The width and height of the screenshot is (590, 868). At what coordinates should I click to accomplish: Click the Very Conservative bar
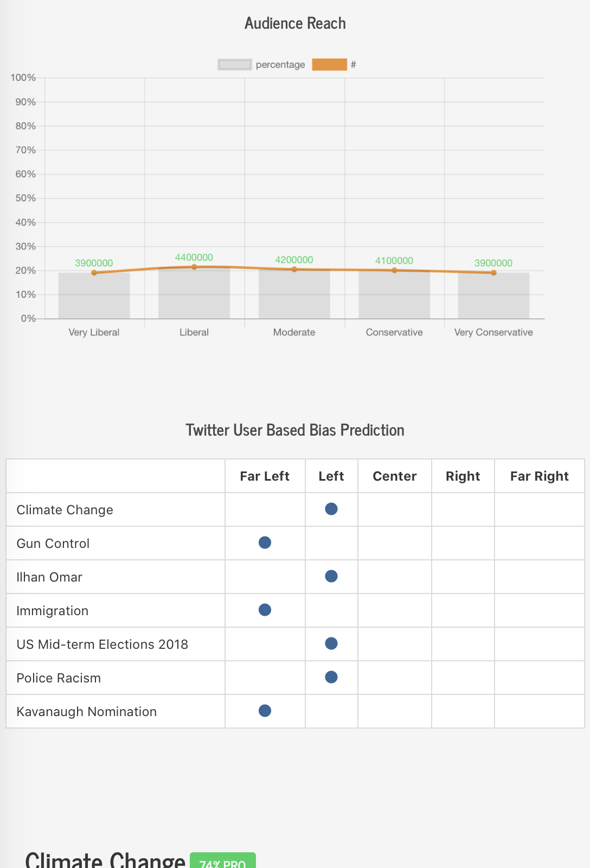point(493,296)
